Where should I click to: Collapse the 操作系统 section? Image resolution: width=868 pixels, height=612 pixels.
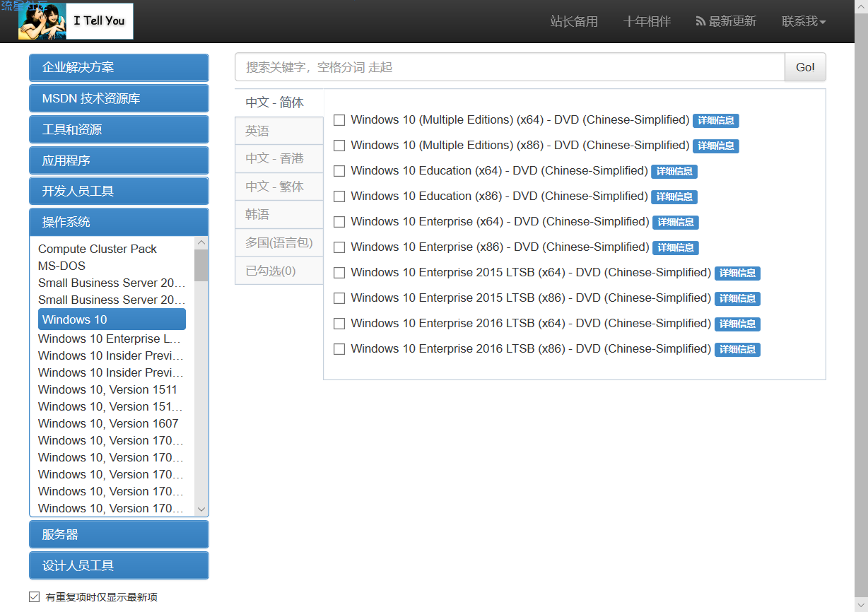[x=119, y=222]
